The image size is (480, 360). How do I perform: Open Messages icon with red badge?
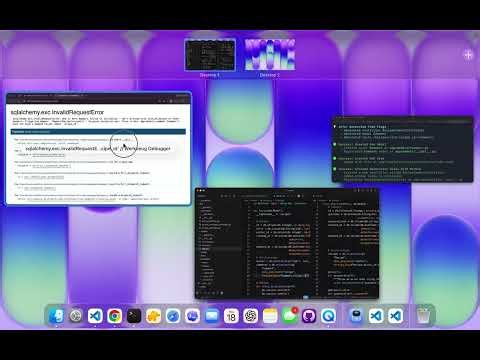290,316
